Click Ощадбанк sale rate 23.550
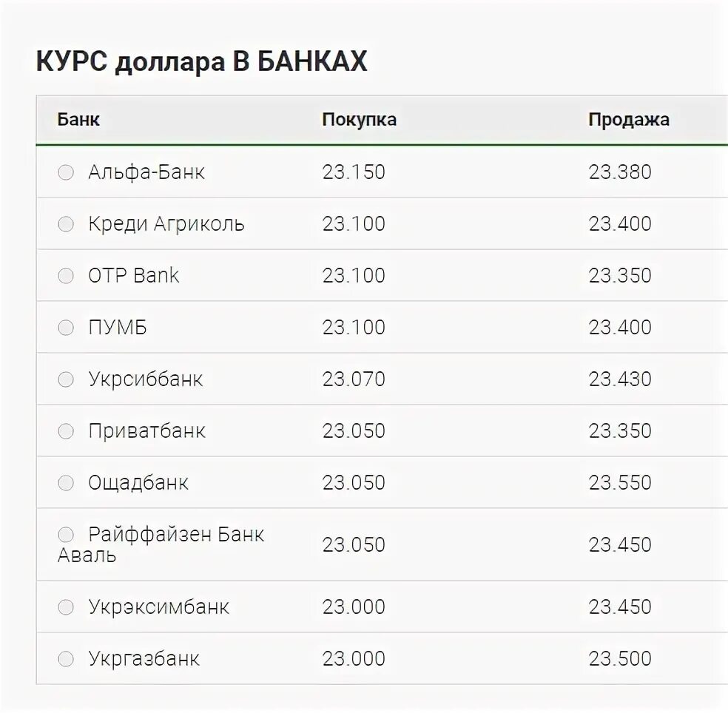Viewport: 728px width, 713px height. 620,483
